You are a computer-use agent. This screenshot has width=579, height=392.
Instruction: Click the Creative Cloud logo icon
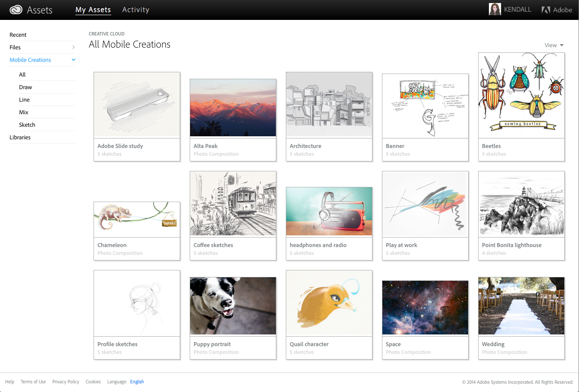pyautogui.click(x=16, y=10)
